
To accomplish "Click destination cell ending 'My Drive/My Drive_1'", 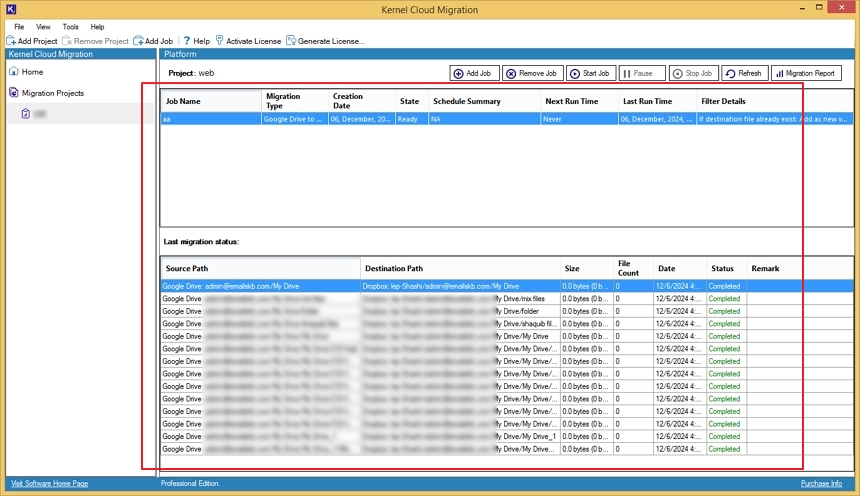I will 460,436.
